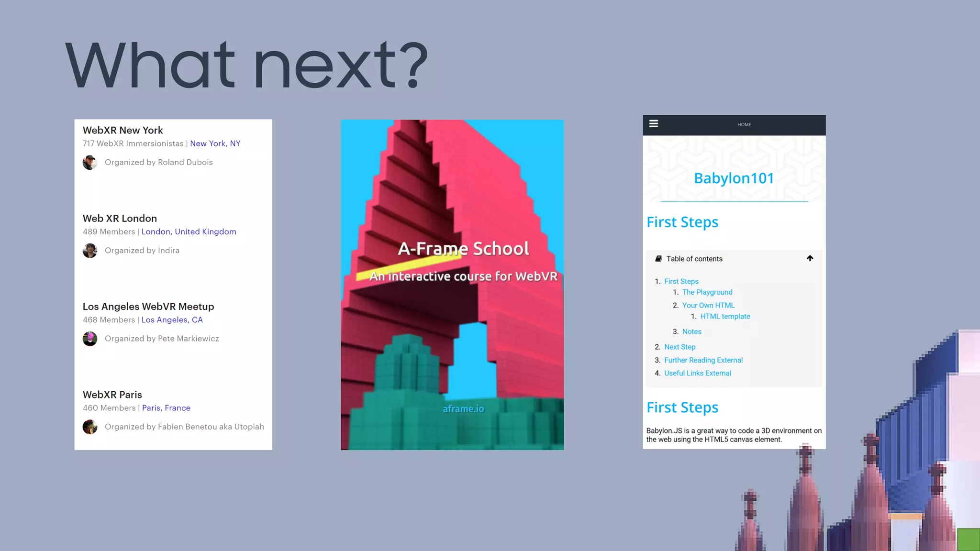This screenshot has height=551, width=980.
Task: Open the hamburger menu in Babylon101 header
Action: click(653, 124)
